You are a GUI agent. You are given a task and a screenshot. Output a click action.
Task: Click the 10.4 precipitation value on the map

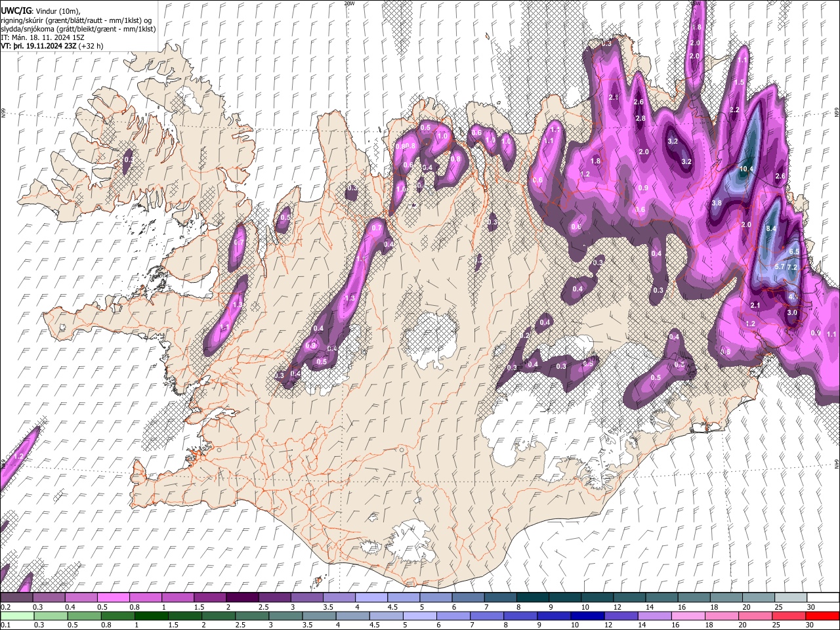[745, 169]
